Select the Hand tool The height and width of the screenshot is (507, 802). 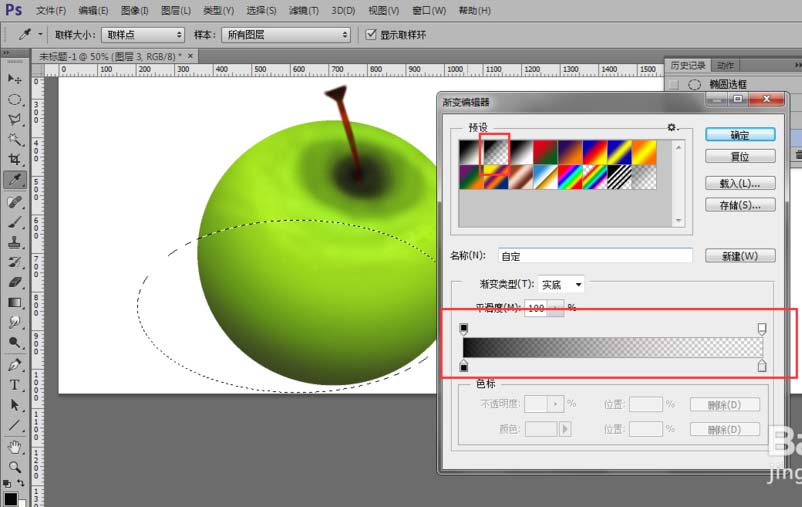(14, 447)
